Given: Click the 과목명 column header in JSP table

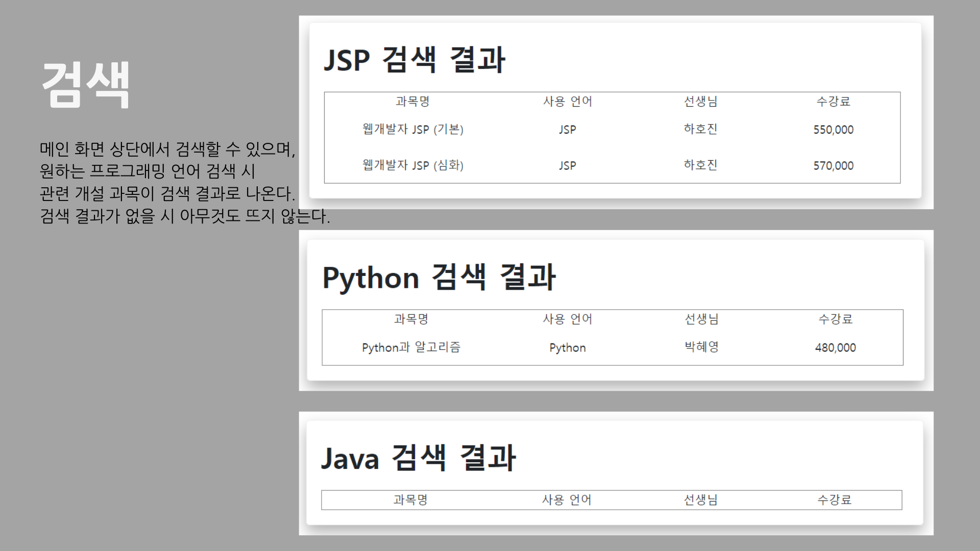Looking at the screenshot, I should click(x=412, y=101).
